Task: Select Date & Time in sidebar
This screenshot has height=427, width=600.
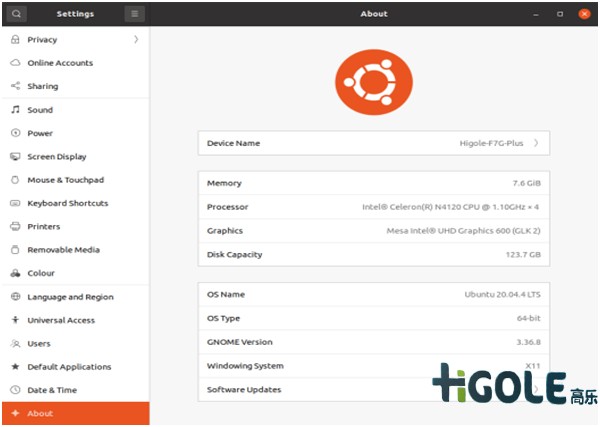Action: [52, 390]
